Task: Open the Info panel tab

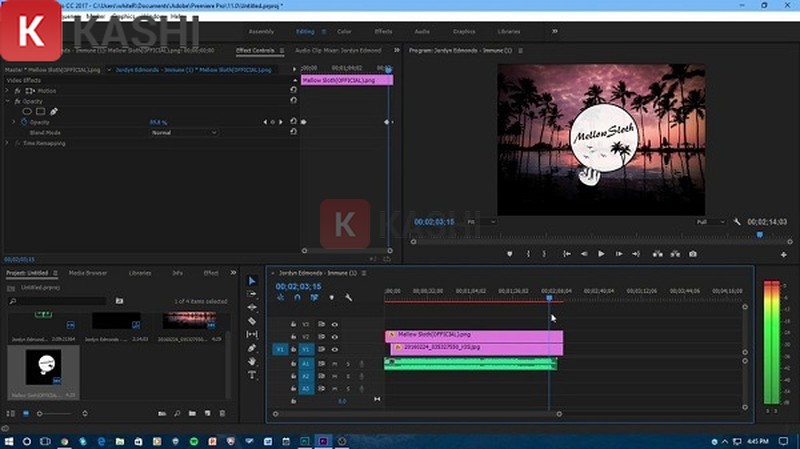Action: (177, 273)
